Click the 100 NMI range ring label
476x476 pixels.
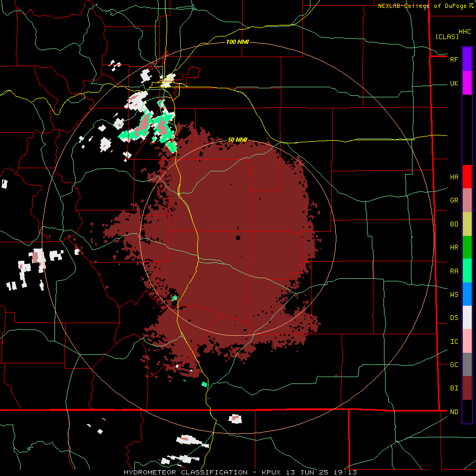[237, 42]
